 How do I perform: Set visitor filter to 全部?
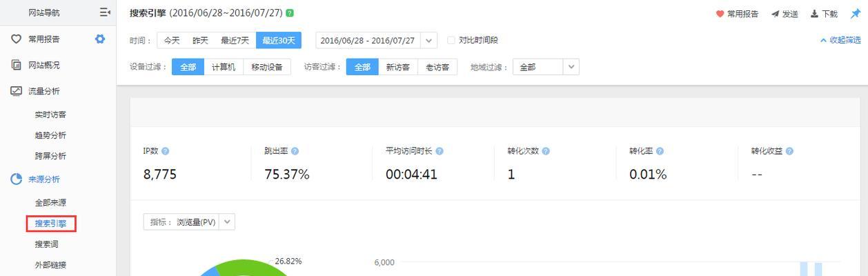(362, 67)
